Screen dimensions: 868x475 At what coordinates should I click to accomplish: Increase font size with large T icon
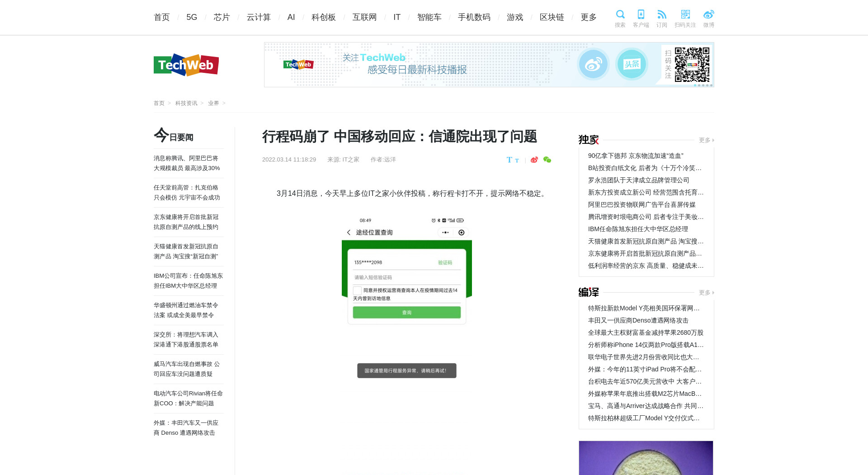tap(509, 160)
